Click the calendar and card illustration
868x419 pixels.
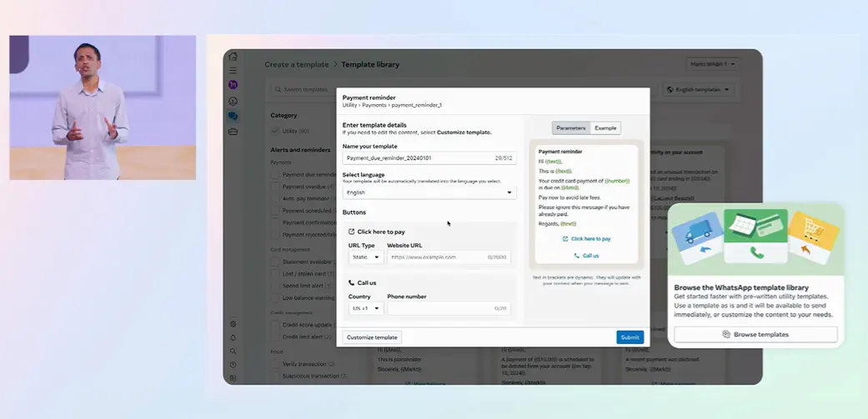[755, 236]
